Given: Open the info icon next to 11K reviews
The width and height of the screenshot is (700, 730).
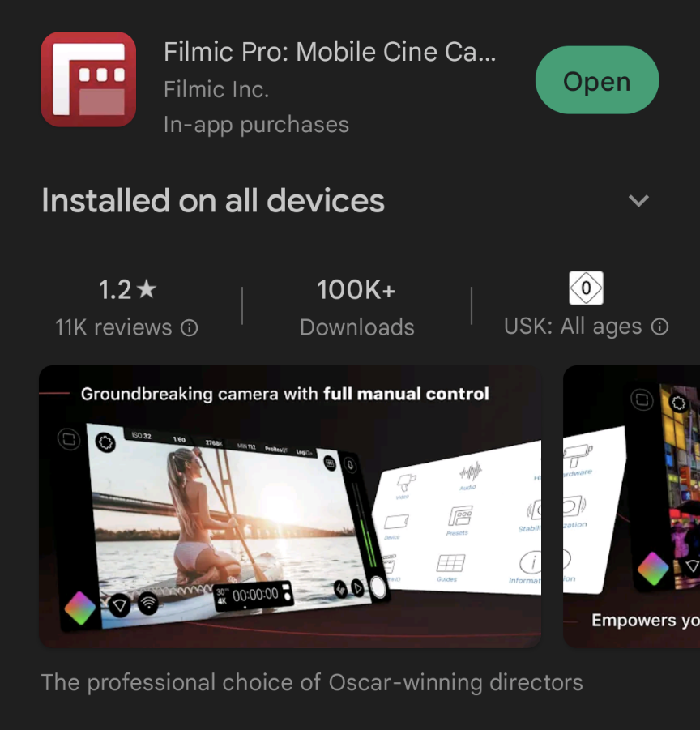Looking at the screenshot, I should [190, 328].
